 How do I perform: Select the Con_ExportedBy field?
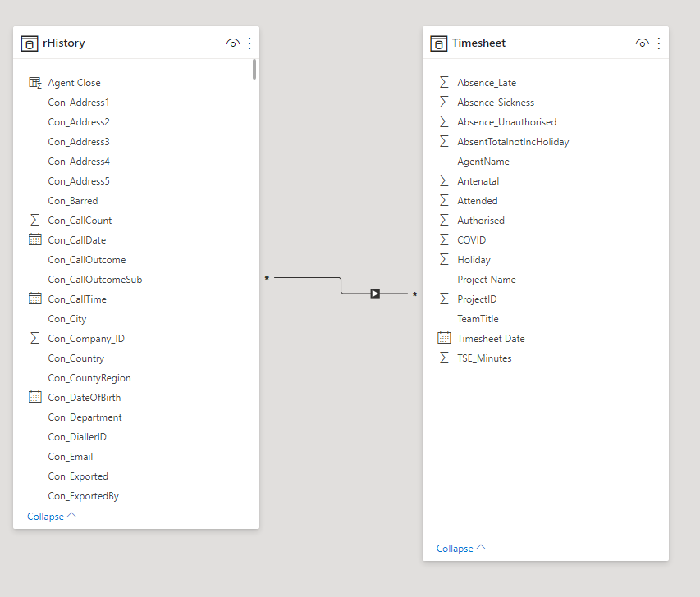pos(84,496)
